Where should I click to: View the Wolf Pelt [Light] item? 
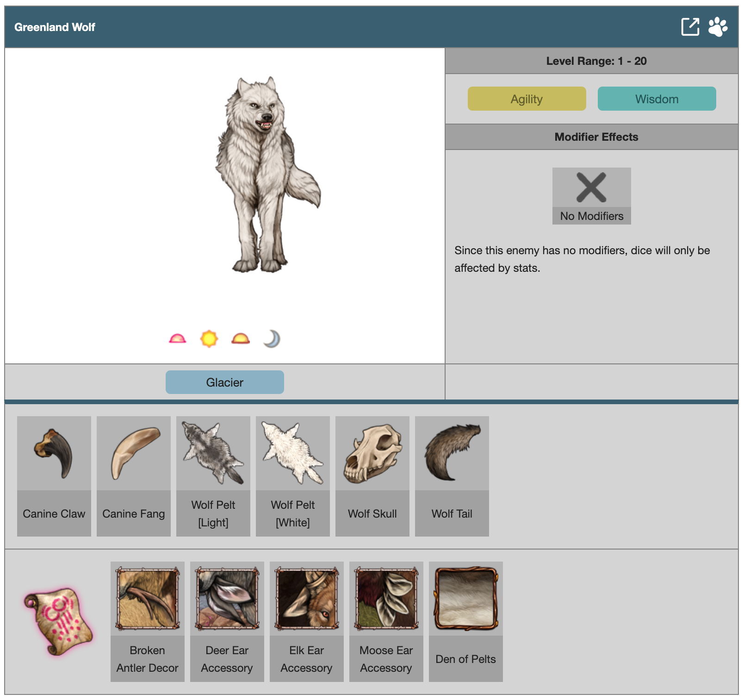pyautogui.click(x=213, y=476)
